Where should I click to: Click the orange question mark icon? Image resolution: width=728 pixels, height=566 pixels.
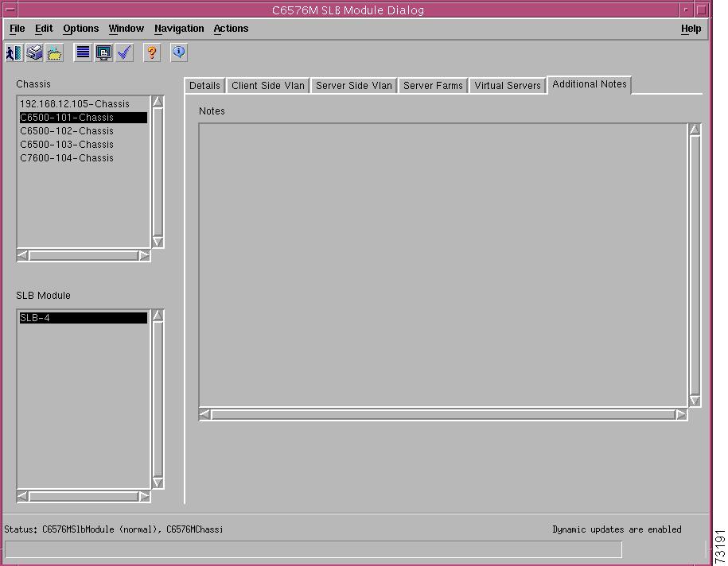152,52
